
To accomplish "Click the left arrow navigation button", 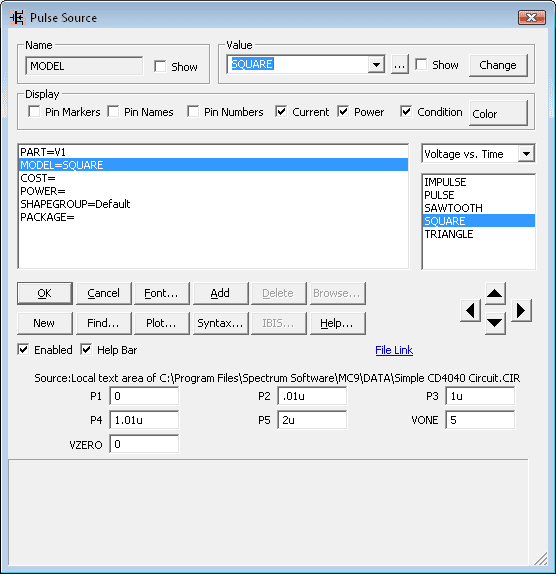I will 470,311.
